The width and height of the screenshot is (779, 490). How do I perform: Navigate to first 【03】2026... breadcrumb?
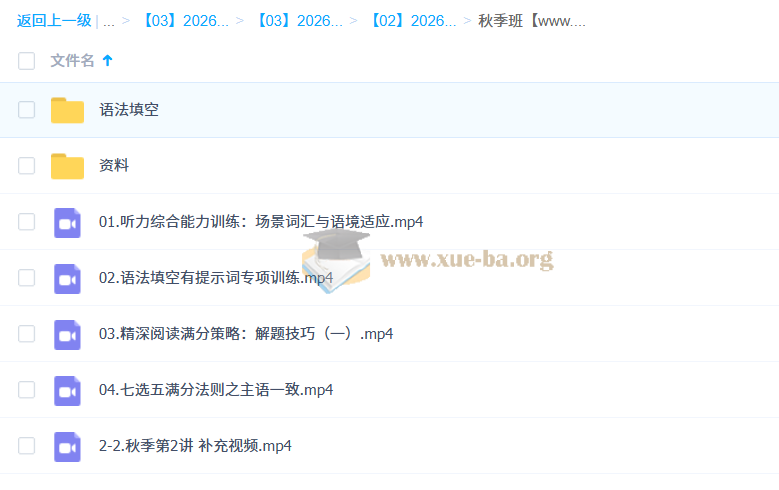pos(184,21)
